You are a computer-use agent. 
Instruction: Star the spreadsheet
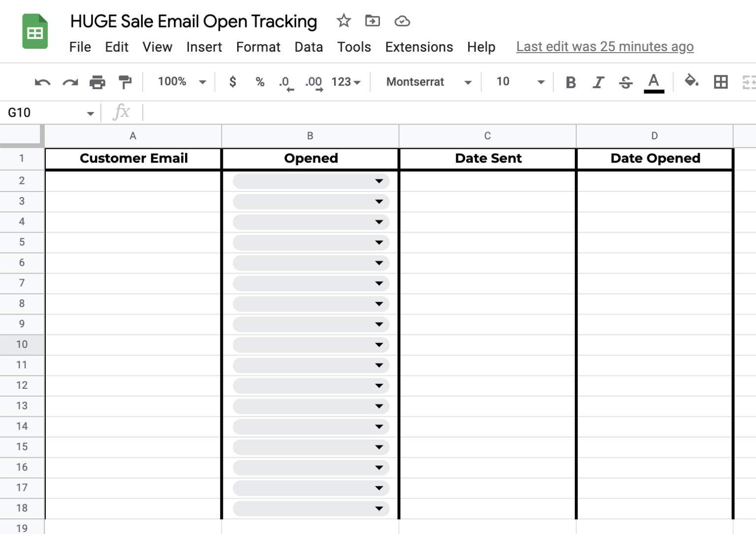pos(344,21)
